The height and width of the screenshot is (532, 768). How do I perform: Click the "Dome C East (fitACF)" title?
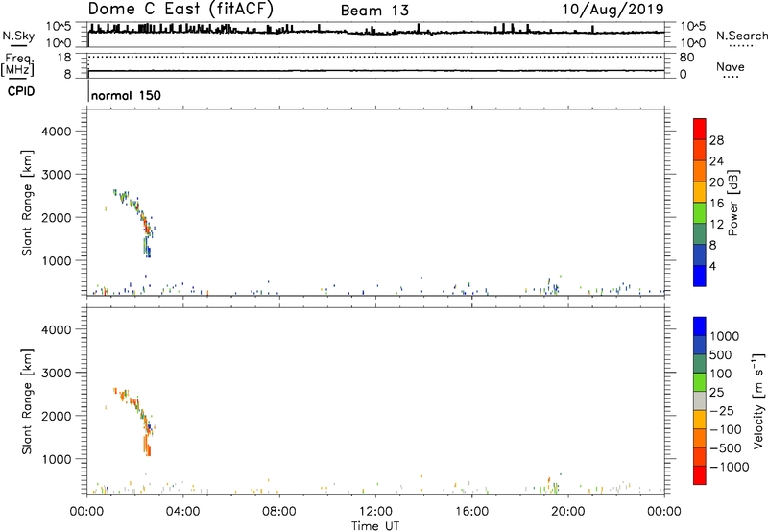180,9
